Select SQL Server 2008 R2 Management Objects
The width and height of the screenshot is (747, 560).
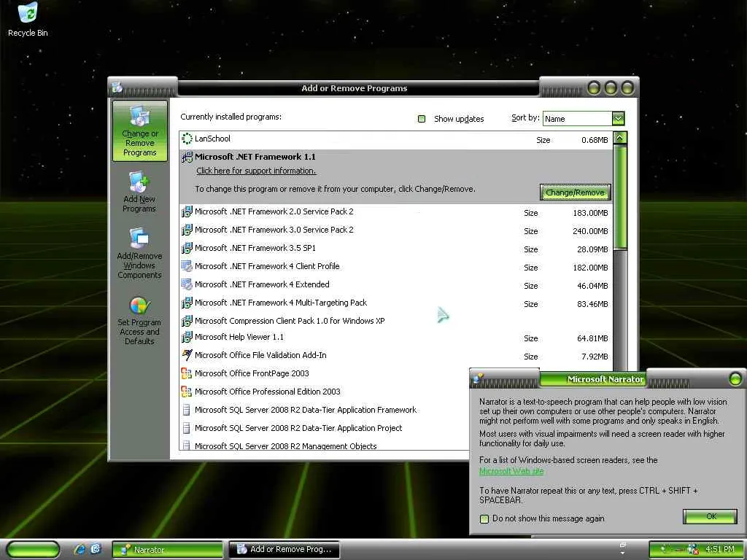coord(325,446)
